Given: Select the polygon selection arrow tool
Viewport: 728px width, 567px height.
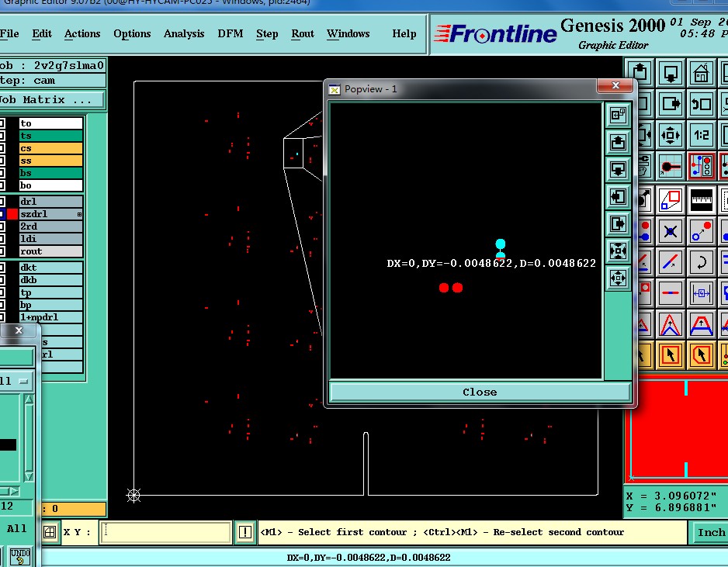Looking at the screenshot, I should coord(701,355).
